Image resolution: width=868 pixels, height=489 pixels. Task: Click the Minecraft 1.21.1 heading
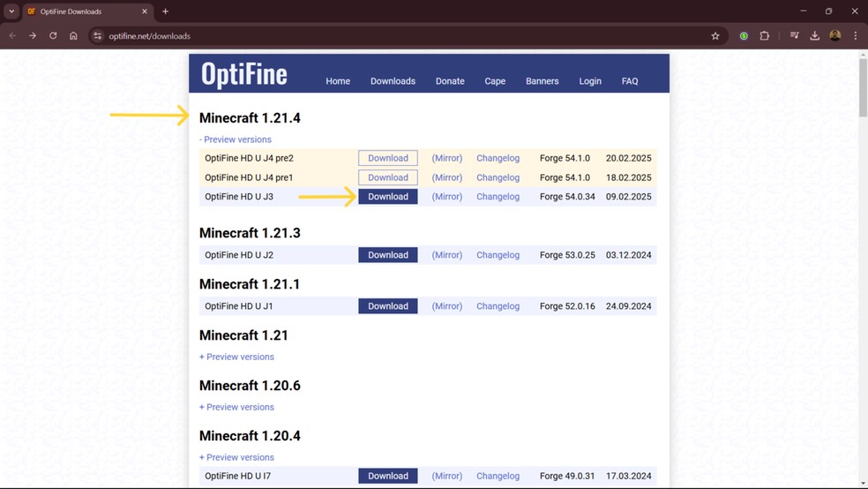pos(250,284)
